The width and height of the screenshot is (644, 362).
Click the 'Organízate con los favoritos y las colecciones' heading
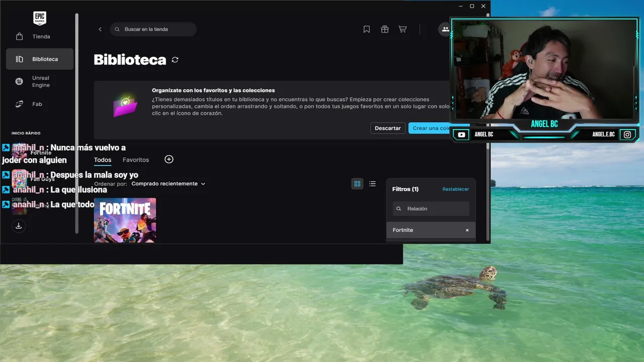point(213,90)
